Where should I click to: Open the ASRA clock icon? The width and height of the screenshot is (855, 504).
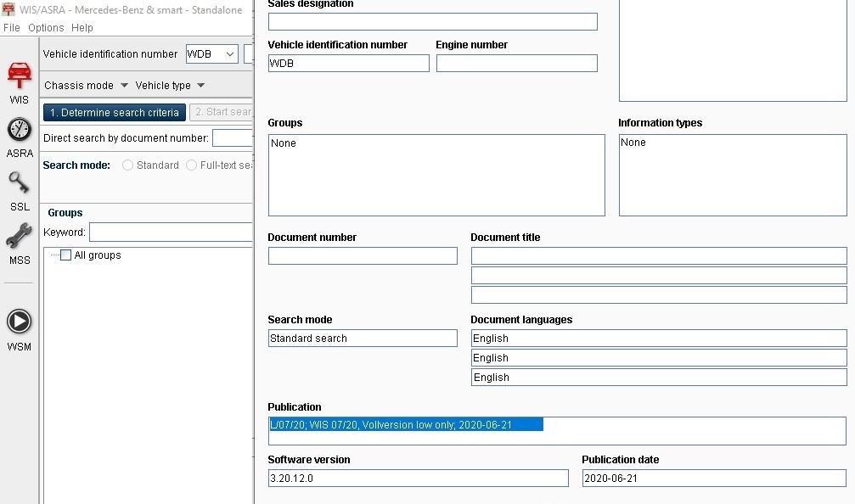[19, 130]
